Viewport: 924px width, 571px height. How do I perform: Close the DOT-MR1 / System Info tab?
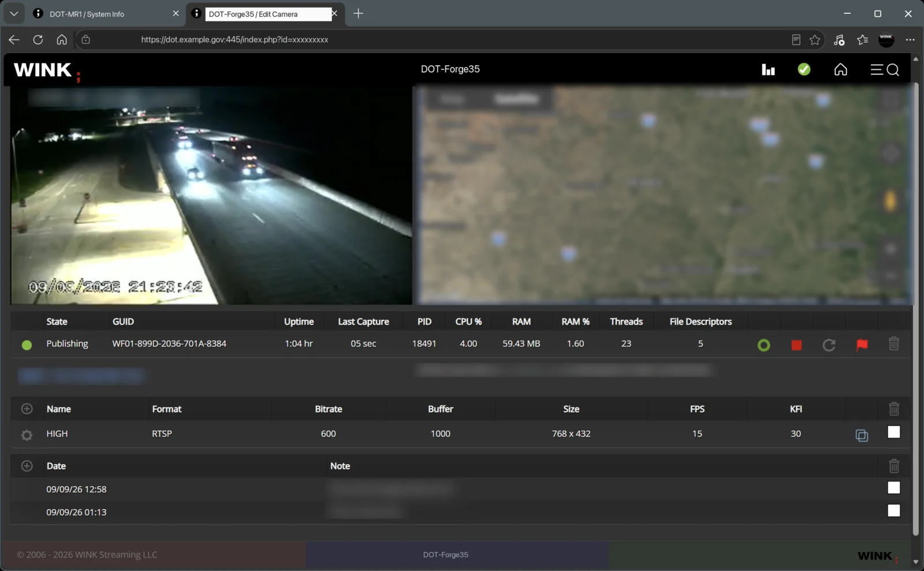coord(176,13)
